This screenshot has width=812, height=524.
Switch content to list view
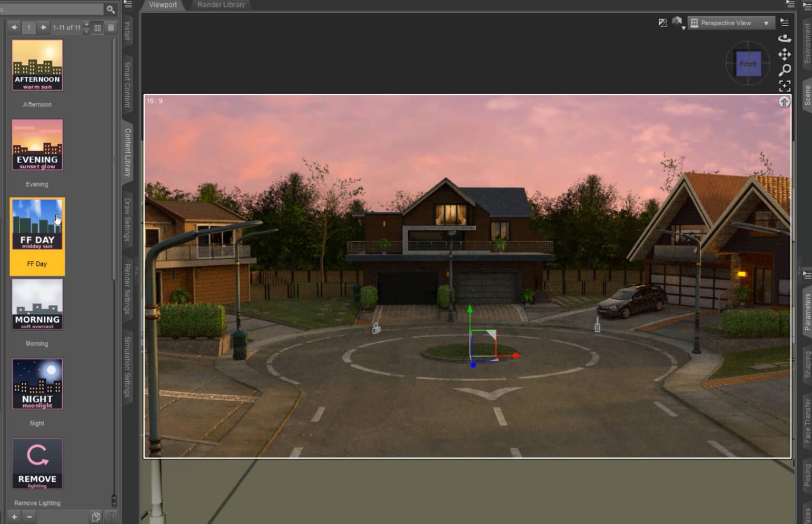pos(111,27)
